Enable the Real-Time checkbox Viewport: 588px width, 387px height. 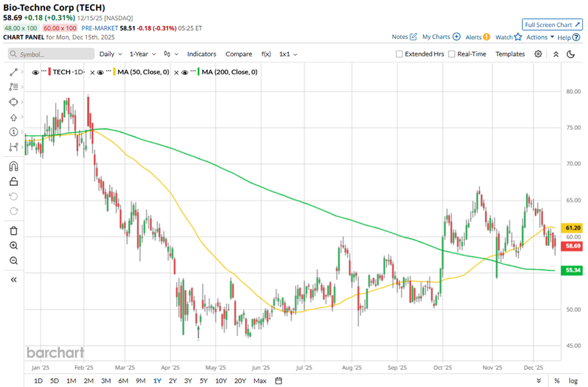coord(452,54)
